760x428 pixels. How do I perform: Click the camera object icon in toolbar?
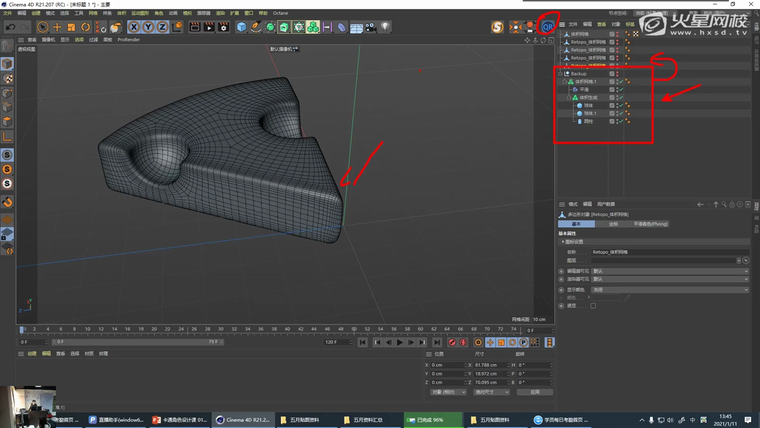pyautogui.click(x=371, y=27)
